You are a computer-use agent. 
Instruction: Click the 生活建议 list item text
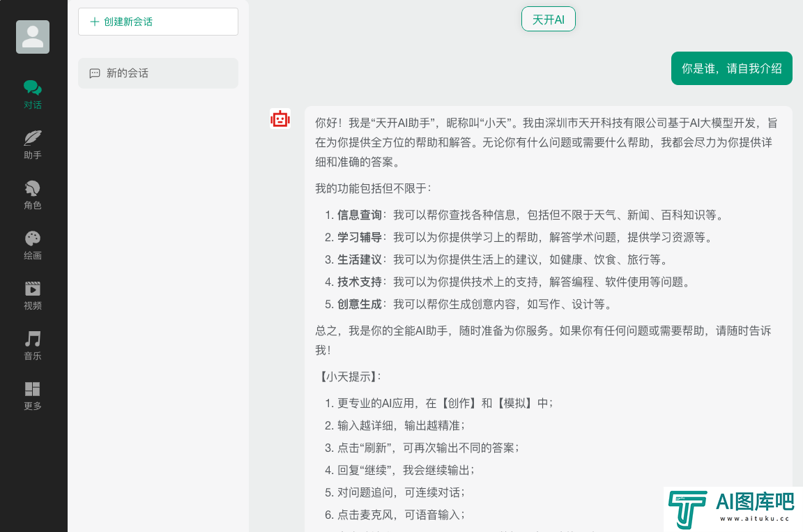(503, 259)
